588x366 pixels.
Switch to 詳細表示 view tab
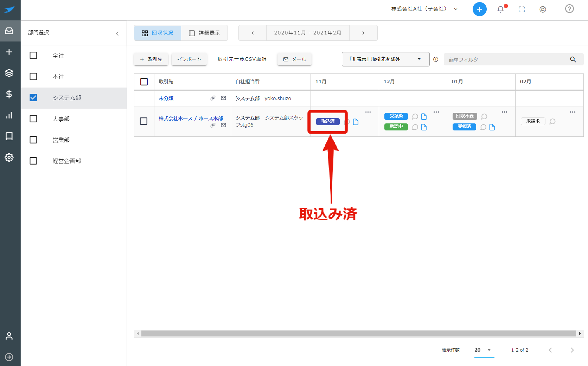[x=204, y=33]
